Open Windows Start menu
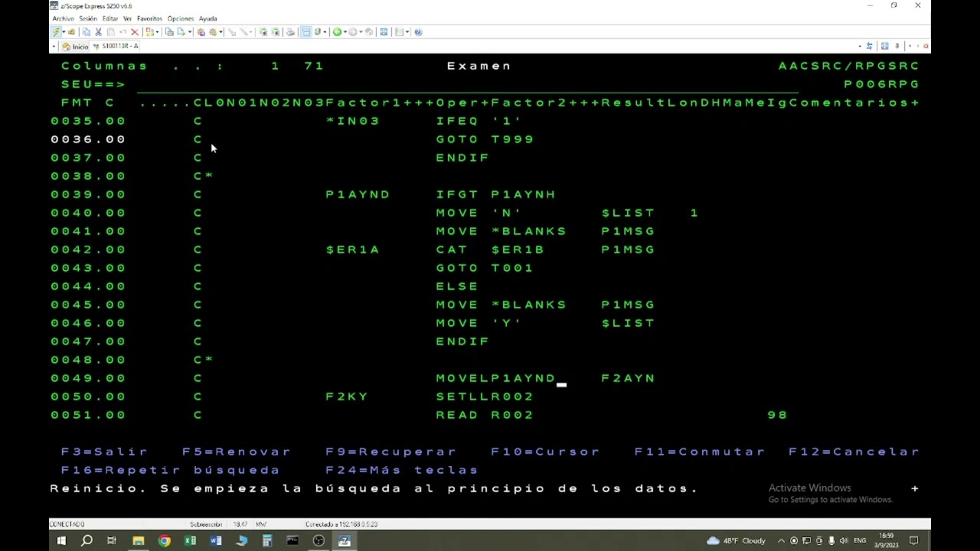This screenshot has height=551, width=980. pyautogui.click(x=61, y=540)
